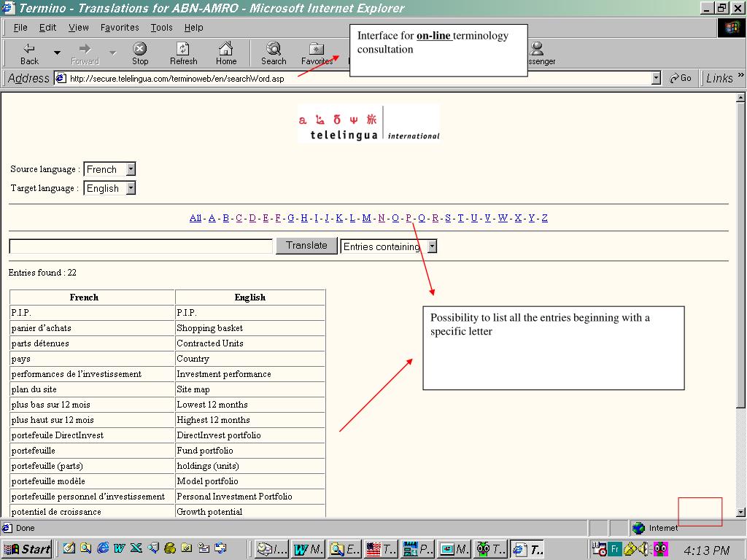Click the magnifier Quick Launch icon
This screenshot has width=747, height=560.
click(x=86, y=548)
